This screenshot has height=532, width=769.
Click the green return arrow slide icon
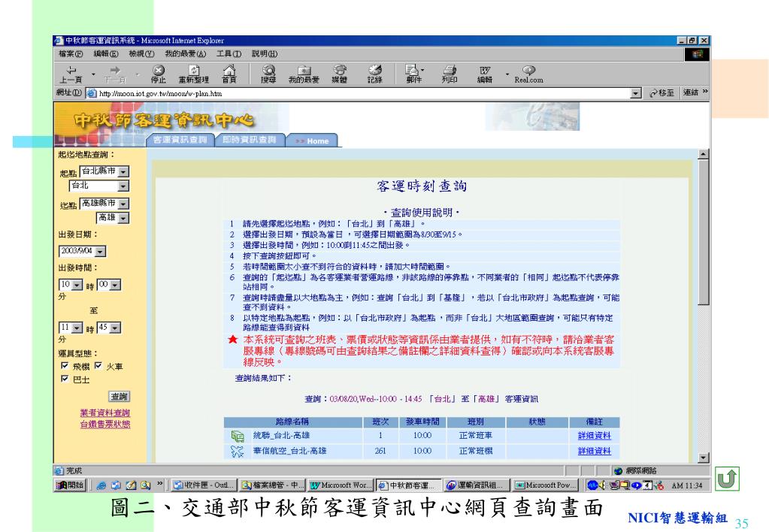point(727,479)
